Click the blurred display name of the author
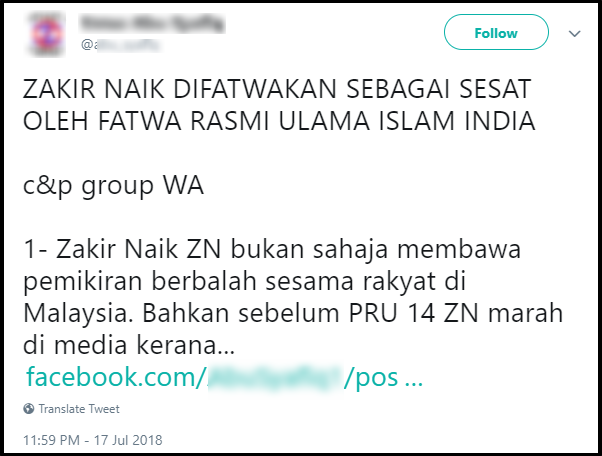This screenshot has height=456, width=602. pos(151,23)
